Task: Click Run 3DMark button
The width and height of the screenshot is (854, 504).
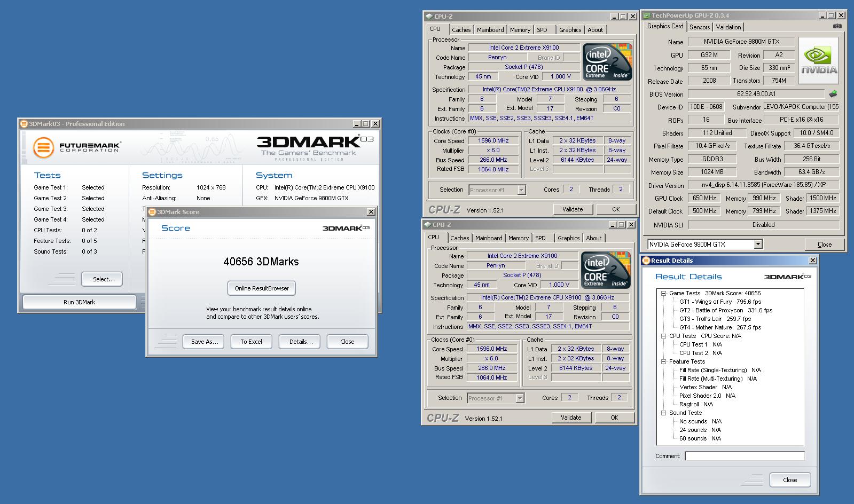Action: [x=79, y=302]
